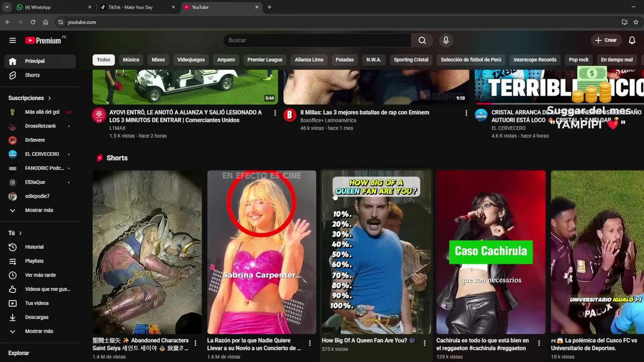Screen dimensions: 644x362
Task: Click the browser home button
Action: [45, 22]
